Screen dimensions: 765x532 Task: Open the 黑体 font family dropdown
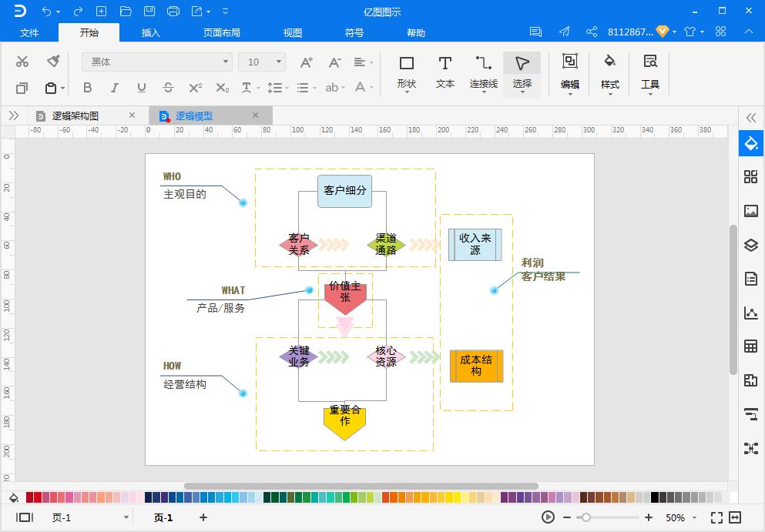pyautogui.click(x=223, y=61)
